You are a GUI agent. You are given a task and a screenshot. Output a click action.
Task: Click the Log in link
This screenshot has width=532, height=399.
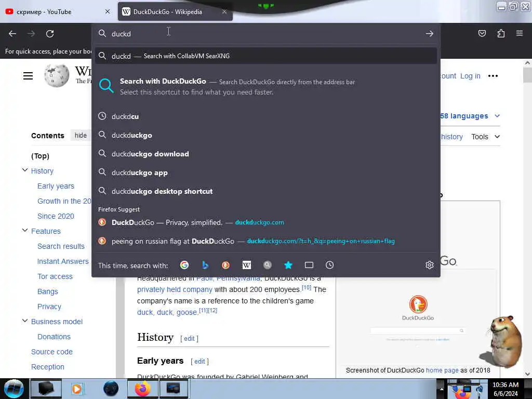470,76
